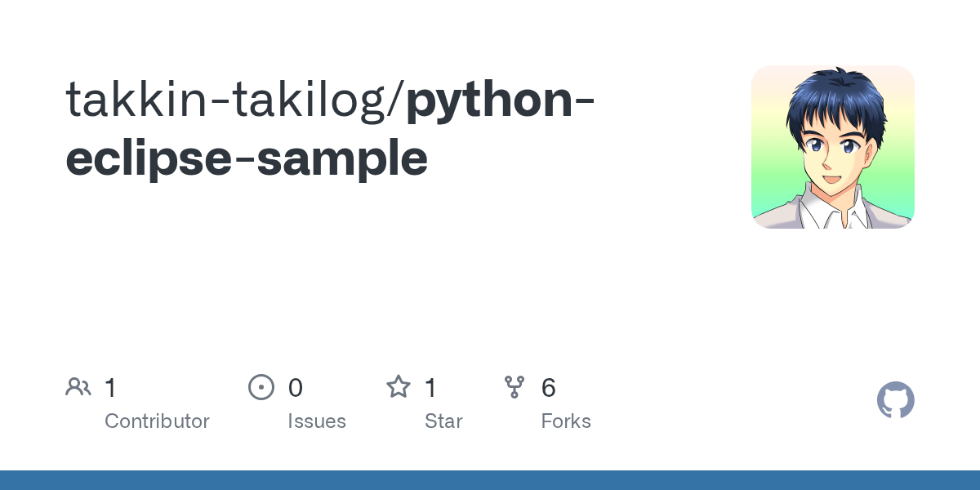Click the blue language bar at bottom
980x490 pixels.
490,480
